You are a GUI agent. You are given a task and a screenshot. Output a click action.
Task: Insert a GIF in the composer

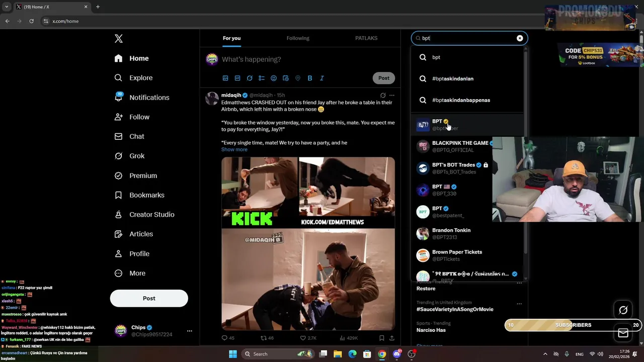click(x=237, y=78)
